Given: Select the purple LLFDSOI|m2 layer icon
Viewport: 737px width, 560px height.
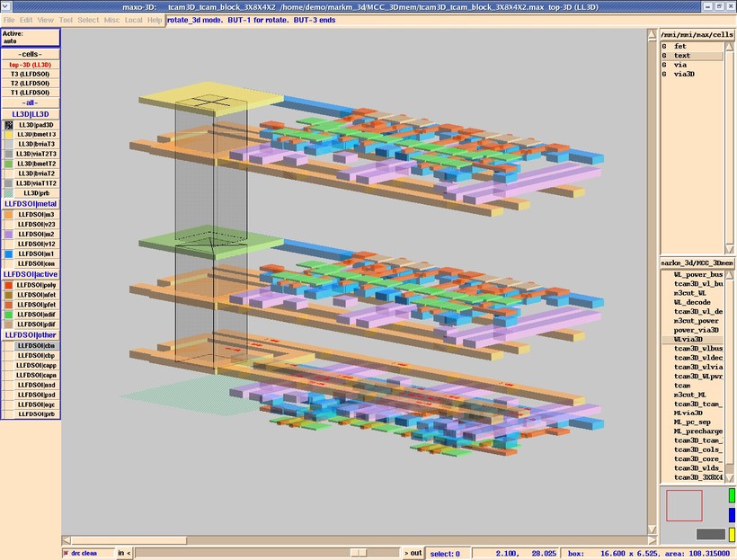Looking at the screenshot, I should coord(8,234).
